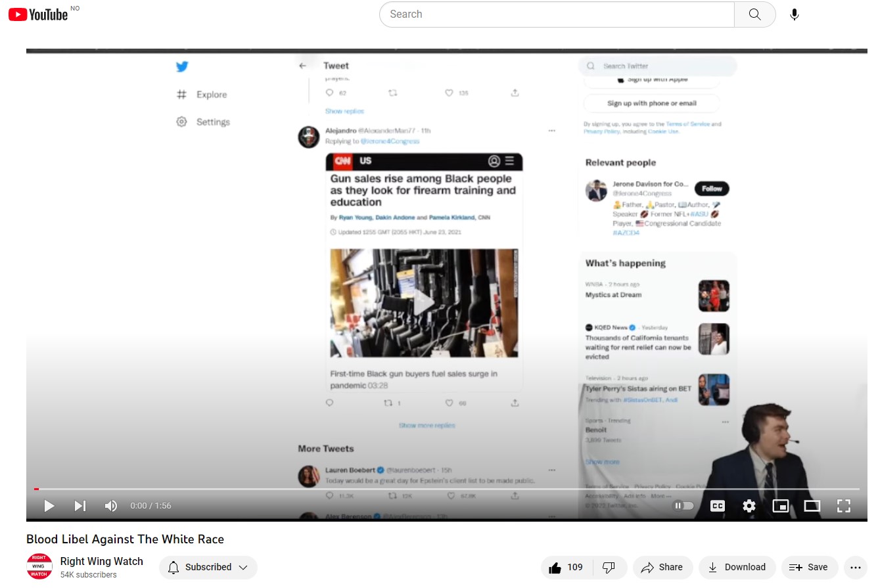878x588 pixels.
Task: Click the 54K subscribers text
Action: (x=89, y=575)
